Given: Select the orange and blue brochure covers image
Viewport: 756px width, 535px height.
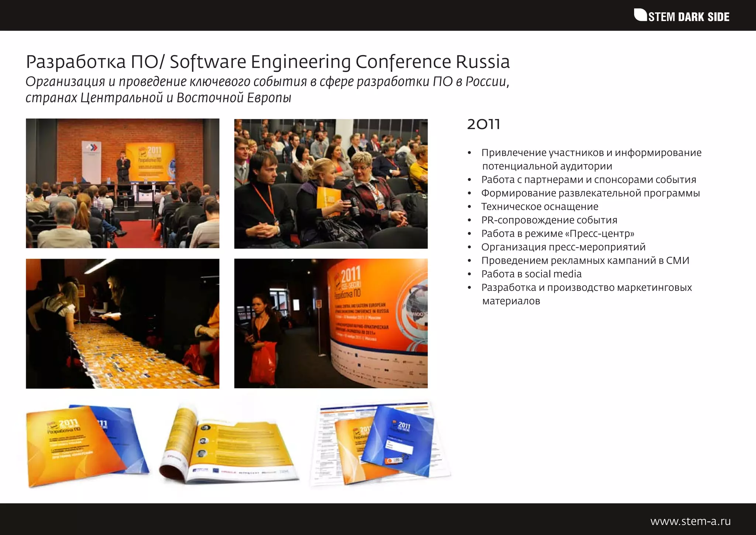Looking at the screenshot, I should click(87, 446).
